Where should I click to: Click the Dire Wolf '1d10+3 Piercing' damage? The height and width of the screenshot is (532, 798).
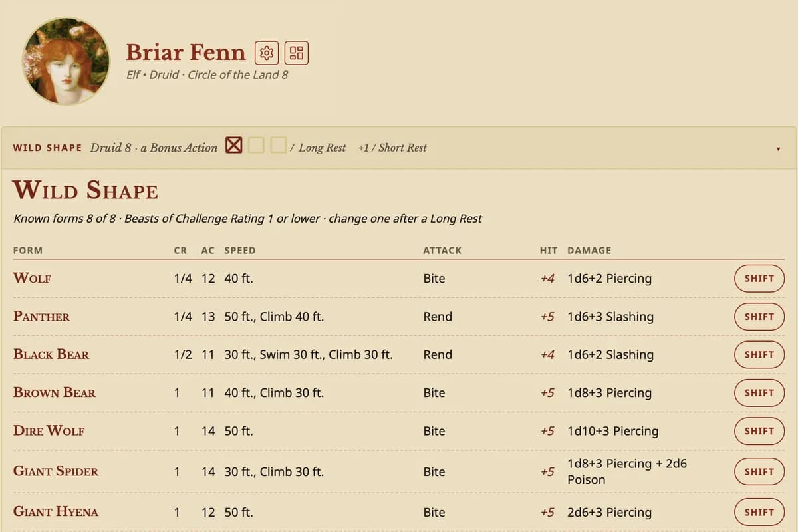[x=612, y=431]
